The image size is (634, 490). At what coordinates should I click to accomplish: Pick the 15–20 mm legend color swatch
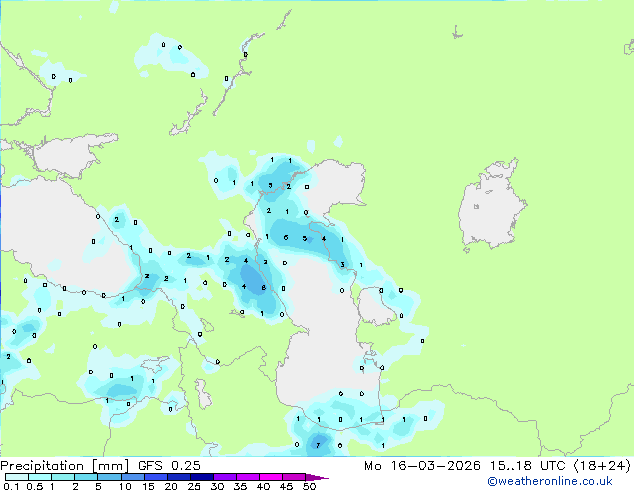pyautogui.click(x=156, y=477)
